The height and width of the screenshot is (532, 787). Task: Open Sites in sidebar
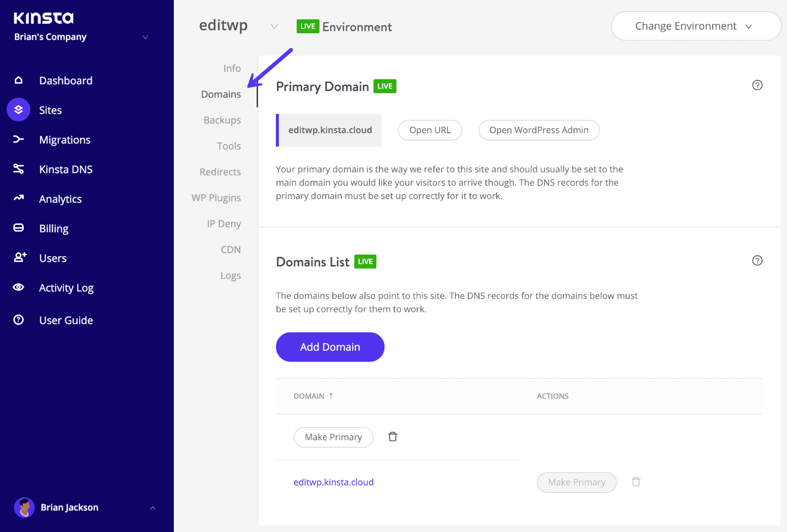[51, 110]
